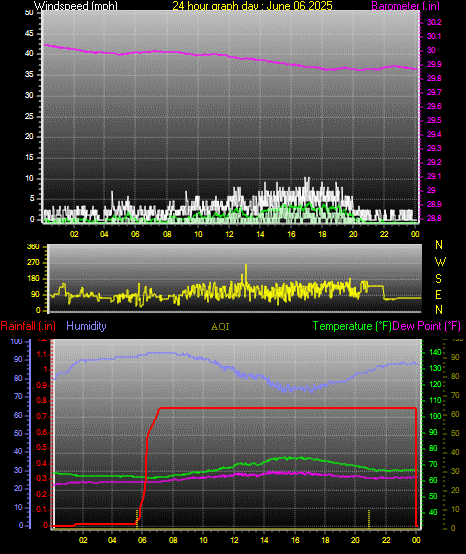Screen dimensions: 466x554
Task: Click the 30.1 barometer axis value
Action: click(434, 36)
